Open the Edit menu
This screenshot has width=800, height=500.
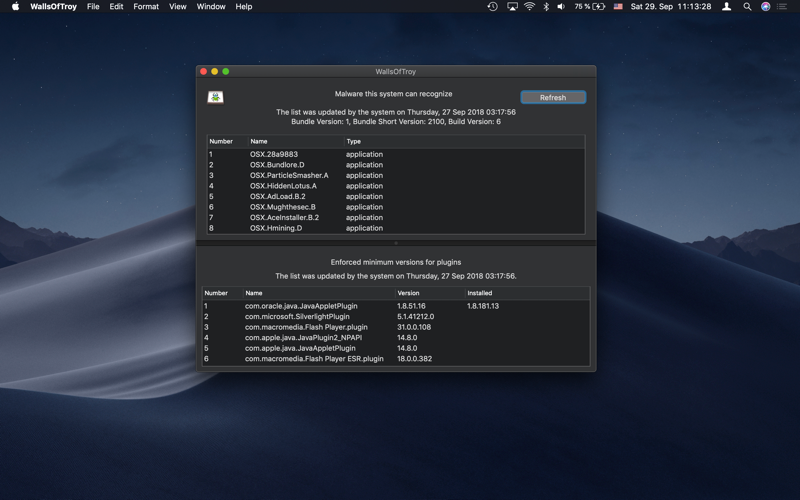coord(116,7)
